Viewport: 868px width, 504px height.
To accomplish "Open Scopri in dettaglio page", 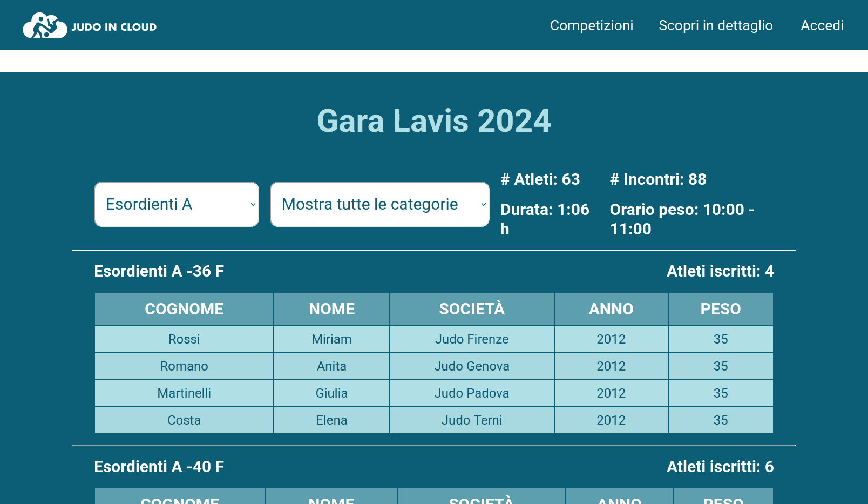I will (x=715, y=25).
